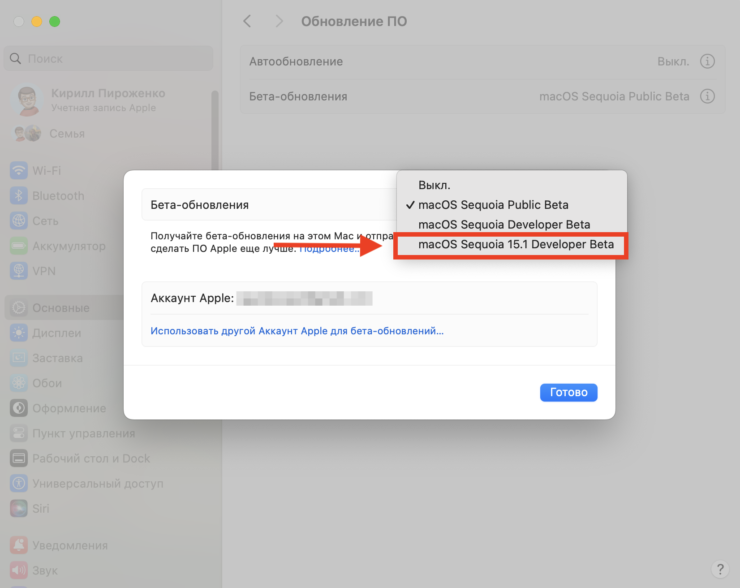The width and height of the screenshot is (740, 588).
Task: Click the green window zoom button
Action: 55,21
